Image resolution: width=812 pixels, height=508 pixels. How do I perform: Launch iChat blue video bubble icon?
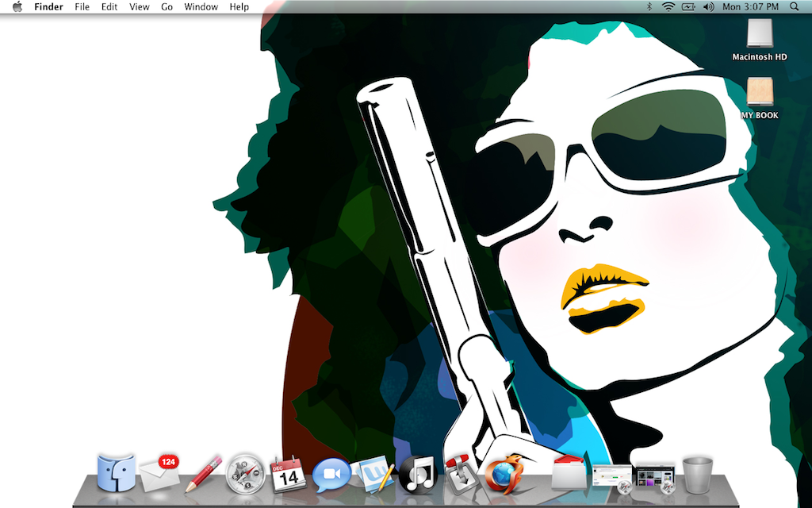coord(331,475)
